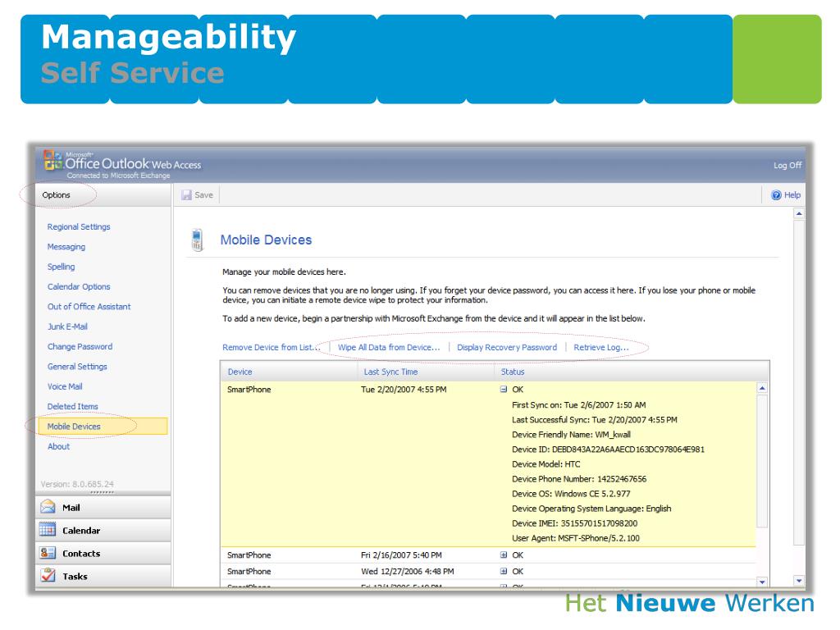Open Voice Mail options
Viewport: 840px width, 630px height.
pyautogui.click(x=65, y=386)
